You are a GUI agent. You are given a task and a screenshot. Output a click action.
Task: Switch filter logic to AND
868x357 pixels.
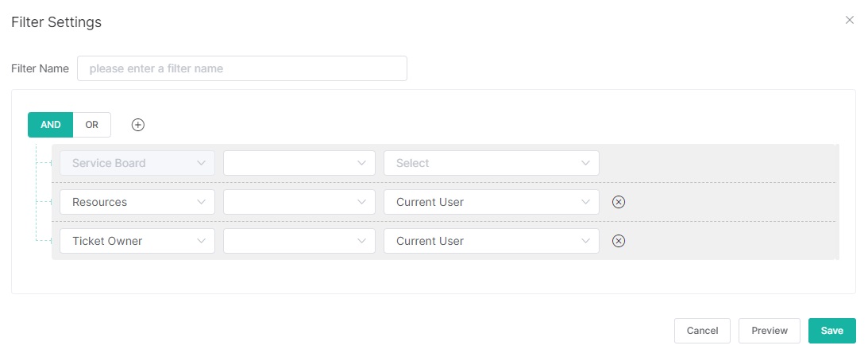pos(51,125)
